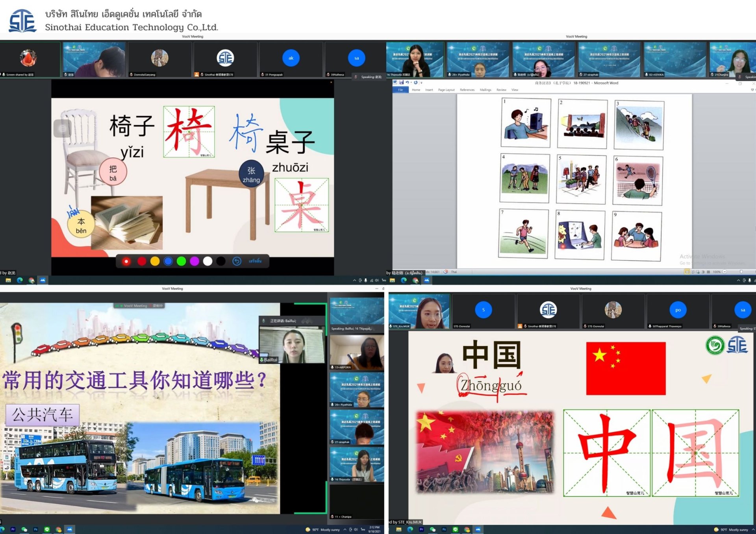Open Word View tab
The image size is (756, 534).
pyautogui.click(x=515, y=90)
